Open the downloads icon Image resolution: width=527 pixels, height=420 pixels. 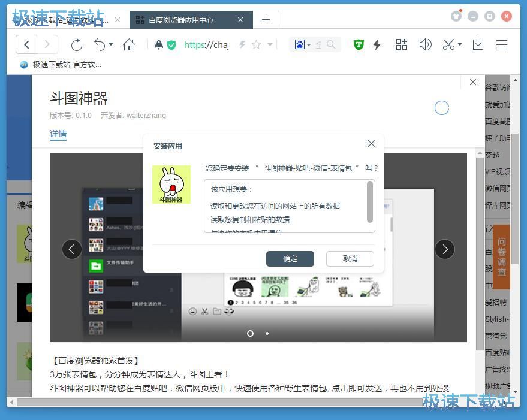(x=478, y=44)
